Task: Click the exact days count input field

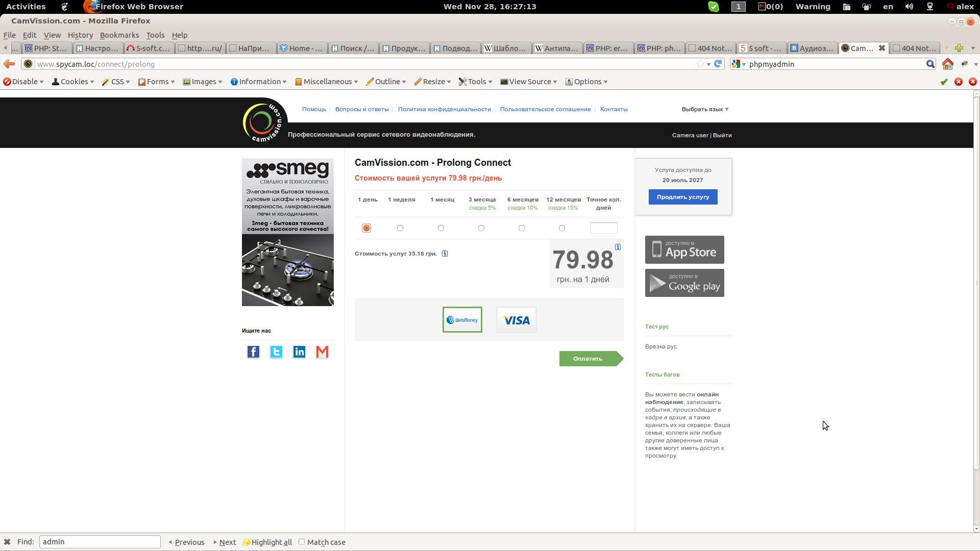Action: click(604, 228)
